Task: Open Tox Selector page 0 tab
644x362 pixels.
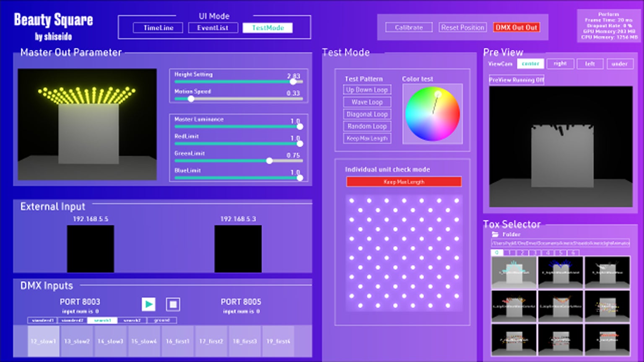Action: (x=497, y=253)
